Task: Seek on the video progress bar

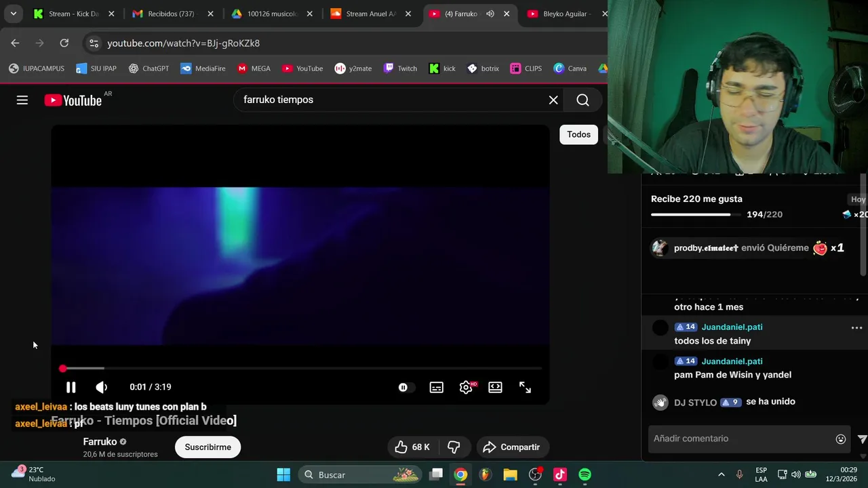Action: (x=302, y=368)
